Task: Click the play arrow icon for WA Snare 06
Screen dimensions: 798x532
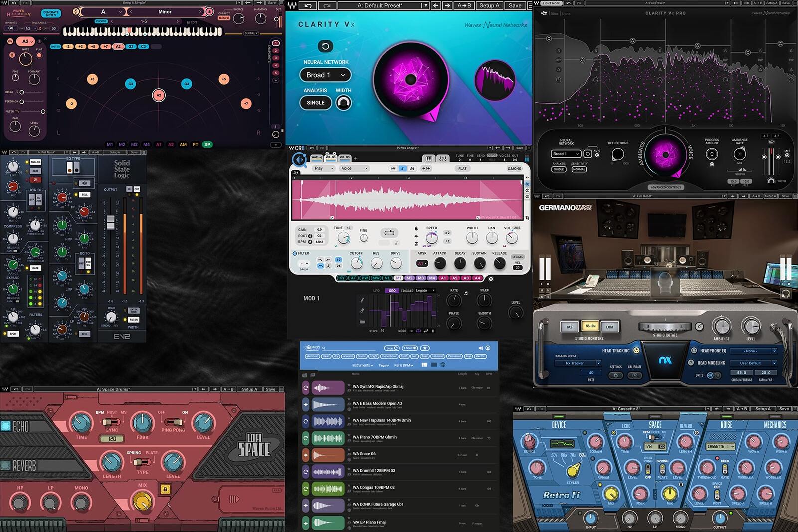Action: pyautogui.click(x=306, y=455)
